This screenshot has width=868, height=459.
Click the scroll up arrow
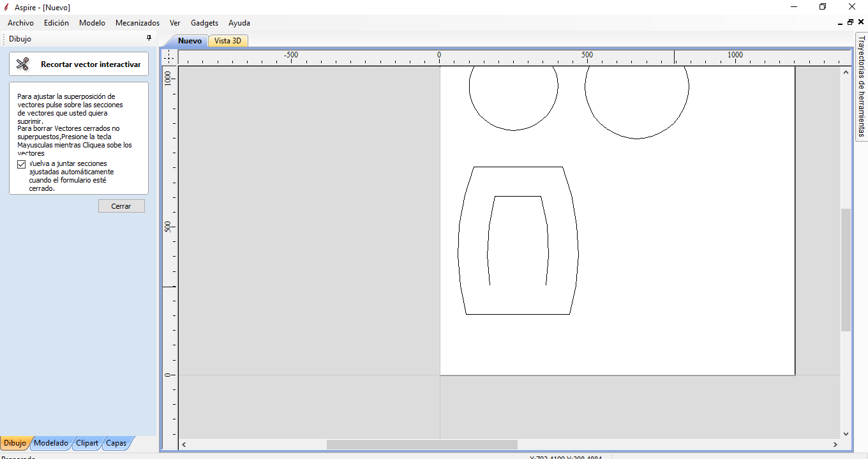point(846,71)
